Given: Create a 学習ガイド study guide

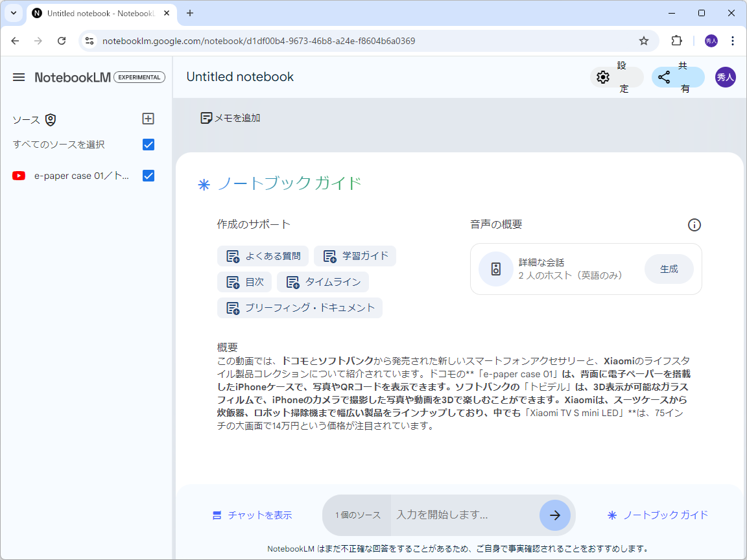Looking at the screenshot, I should [355, 255].
